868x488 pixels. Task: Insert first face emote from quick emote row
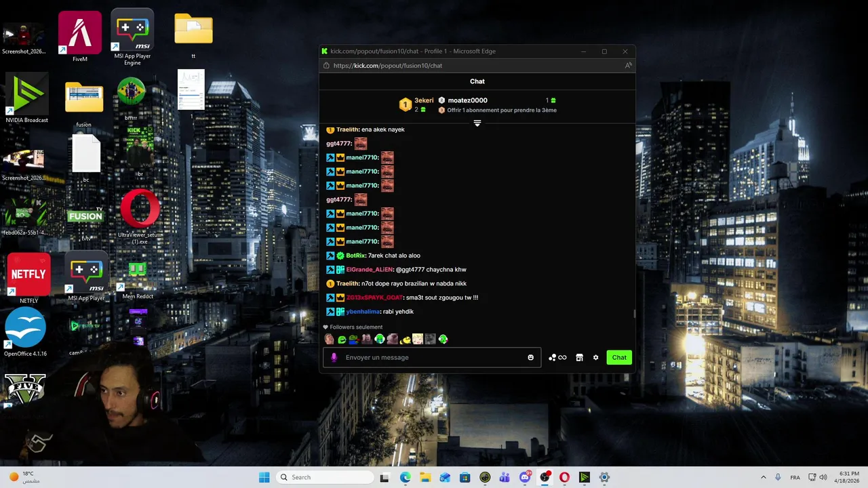coord(330,339)
